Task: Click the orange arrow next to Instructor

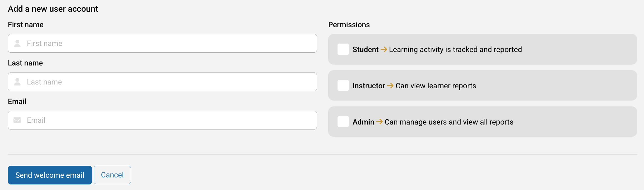Action: tap(390, 86)
